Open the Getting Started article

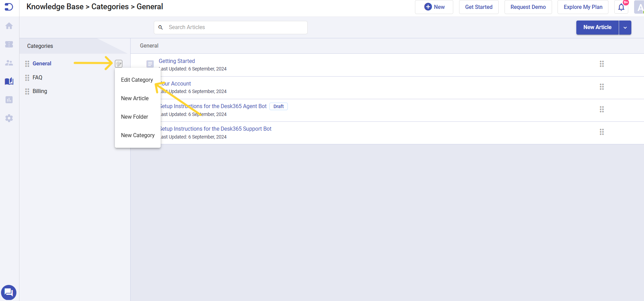click(177, 61)
